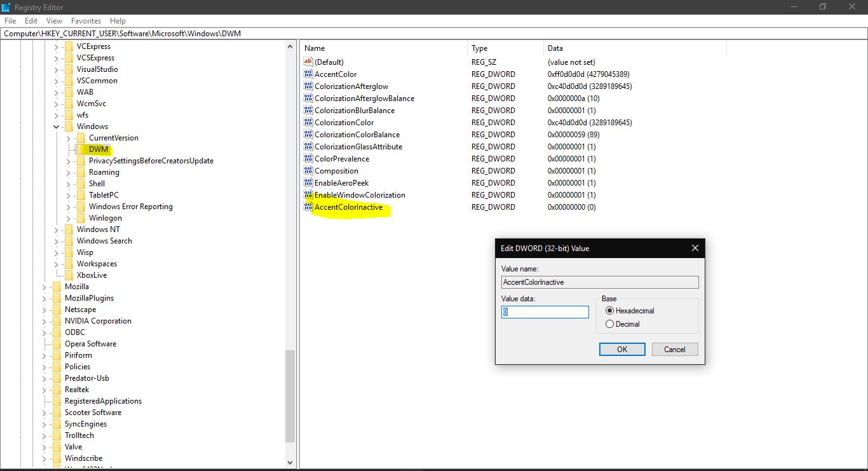Click the icon beside ColorizationColor value
The image size is (868, 471).
(x=308, y=122)
